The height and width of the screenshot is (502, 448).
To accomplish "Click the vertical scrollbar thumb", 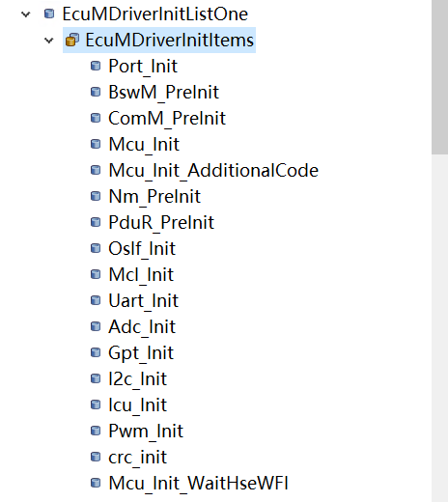I will pyautogui.click(x=439, y=77).
